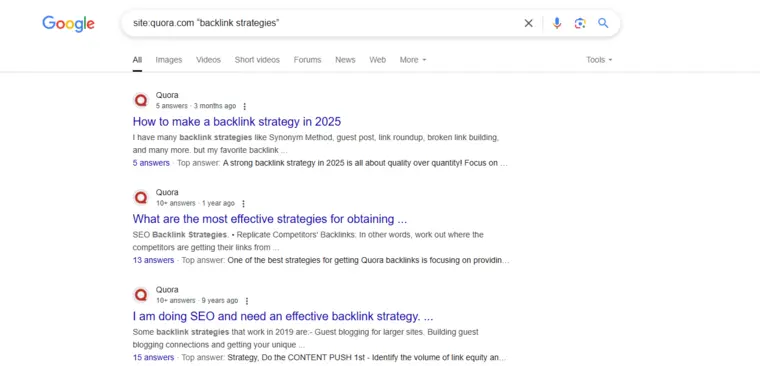Open Google Lens image search icon
The image size is (760, 366).
pos(580,23)
